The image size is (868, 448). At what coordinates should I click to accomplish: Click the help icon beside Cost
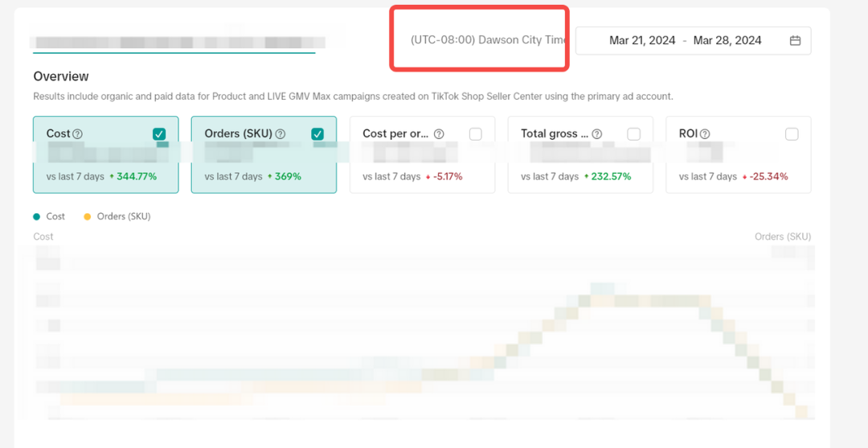coord(78,134)
